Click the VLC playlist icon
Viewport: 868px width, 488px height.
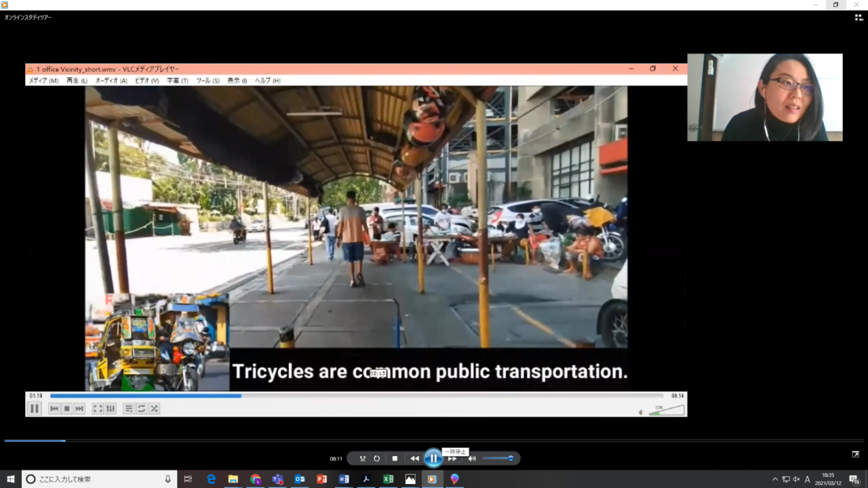click(x=129, y=409)
